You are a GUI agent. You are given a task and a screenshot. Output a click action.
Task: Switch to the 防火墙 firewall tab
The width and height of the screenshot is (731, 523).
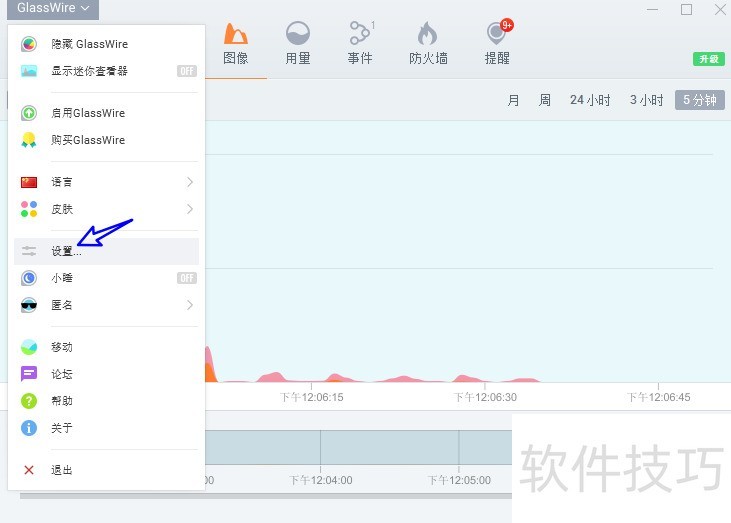(428, 44)
